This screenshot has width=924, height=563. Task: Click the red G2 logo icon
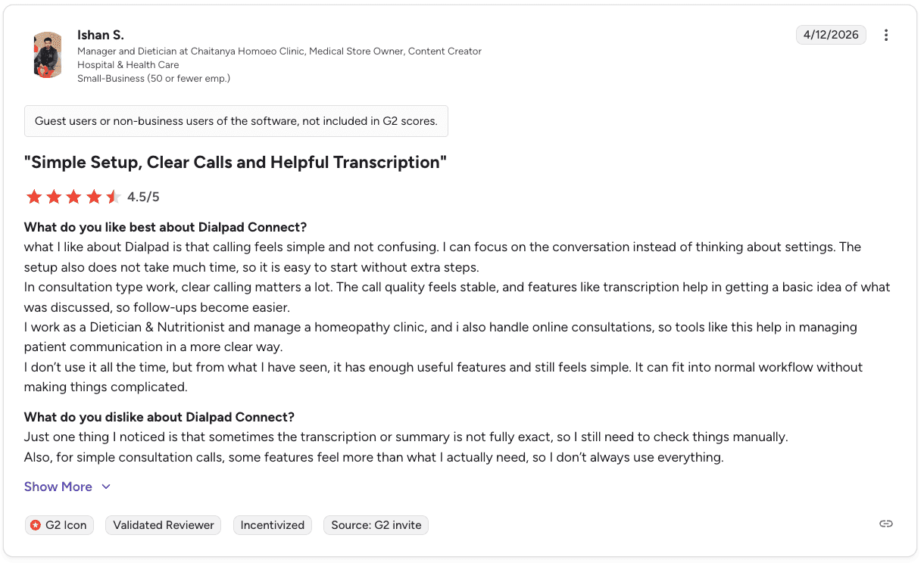(x=35, y=525)
